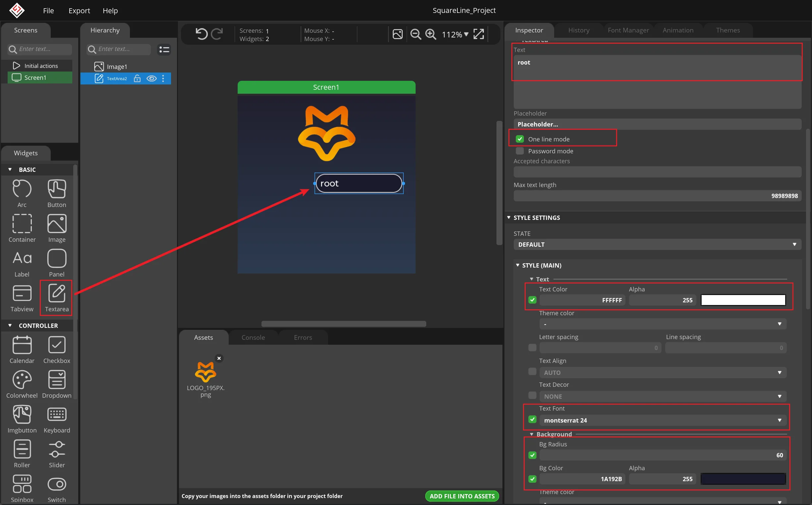
Task: Open the Text Decor NONE dropdown
Action: (663, 396)
